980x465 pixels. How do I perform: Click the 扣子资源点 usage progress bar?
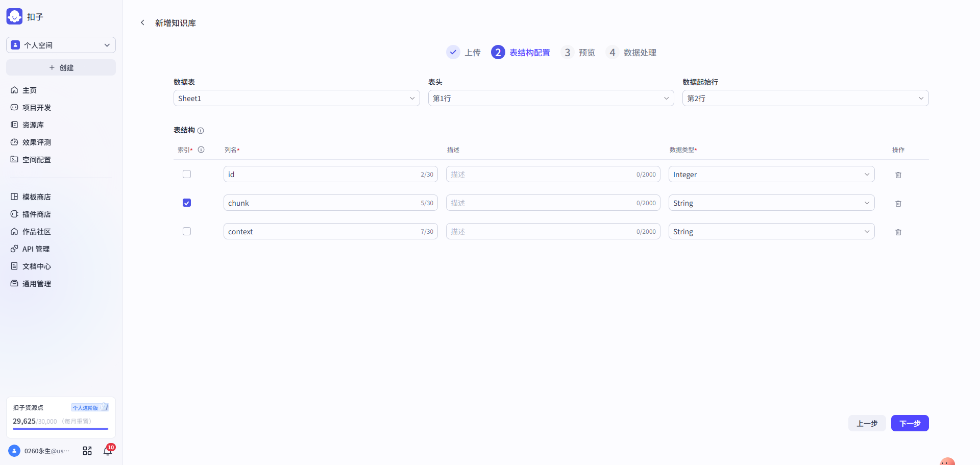(x=60, y=429)
